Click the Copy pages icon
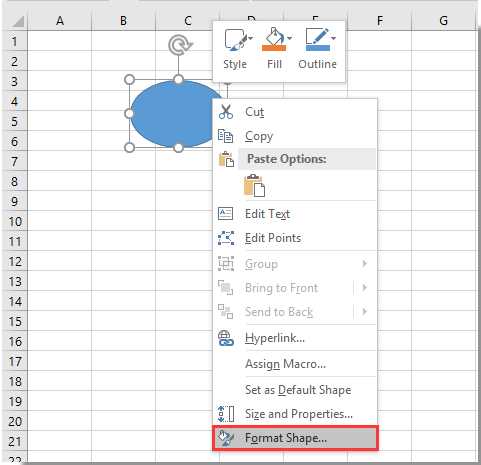 pyautogui.click(x=225, y=136)
